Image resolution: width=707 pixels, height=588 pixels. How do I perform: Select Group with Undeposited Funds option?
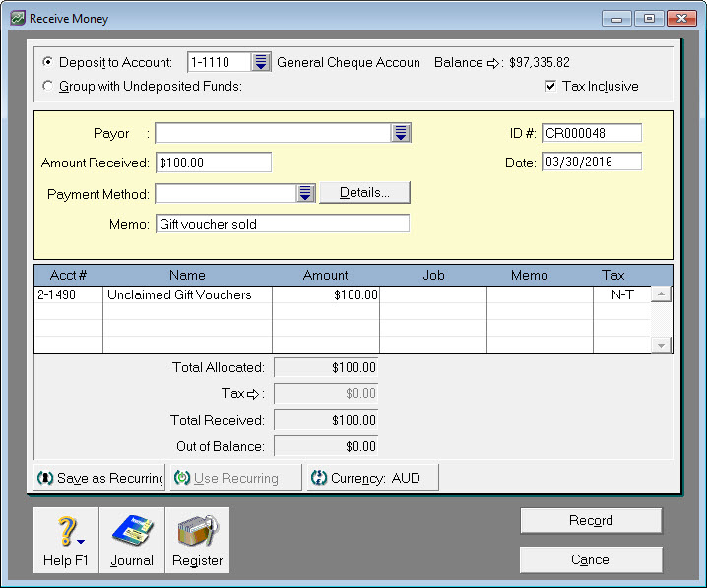point(48,87)
